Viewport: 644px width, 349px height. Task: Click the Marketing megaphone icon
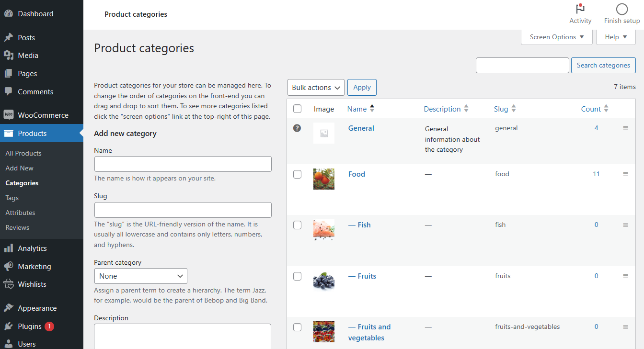click(x=9, y=266)
